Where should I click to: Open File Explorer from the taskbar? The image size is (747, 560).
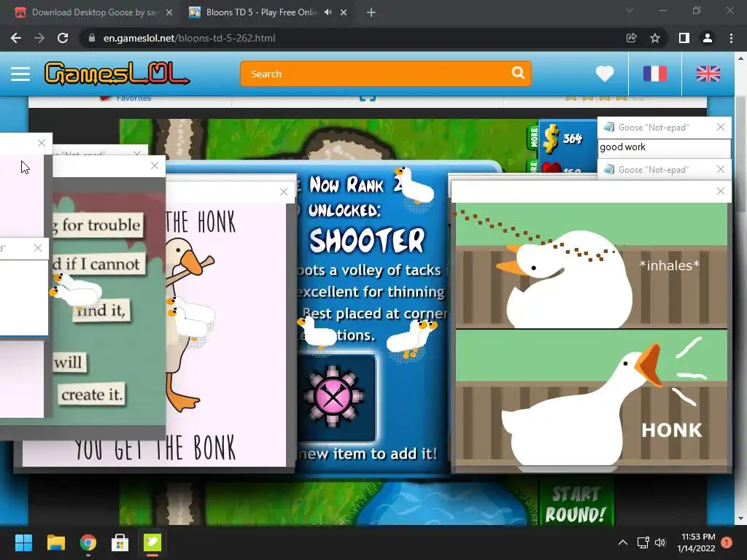pyautogui.click(x=55, y=542)
